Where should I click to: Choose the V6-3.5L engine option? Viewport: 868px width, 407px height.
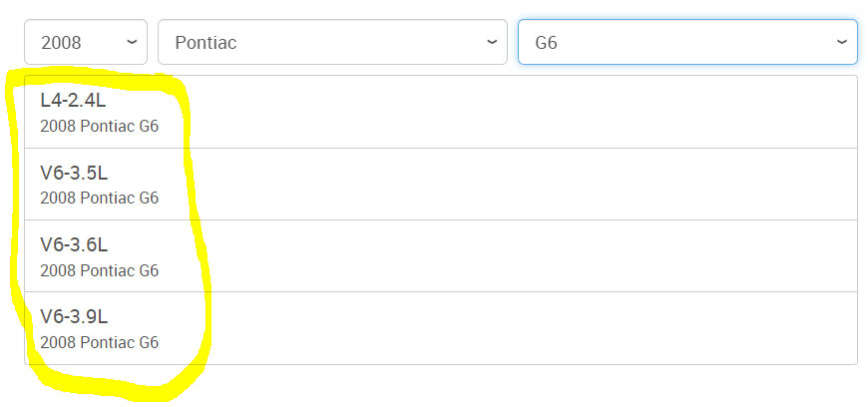click(x=440, y=185)
